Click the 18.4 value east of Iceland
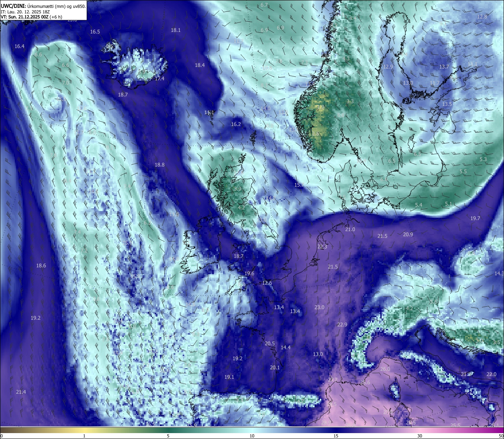504x439 pixels. click(x=200, y=65)
